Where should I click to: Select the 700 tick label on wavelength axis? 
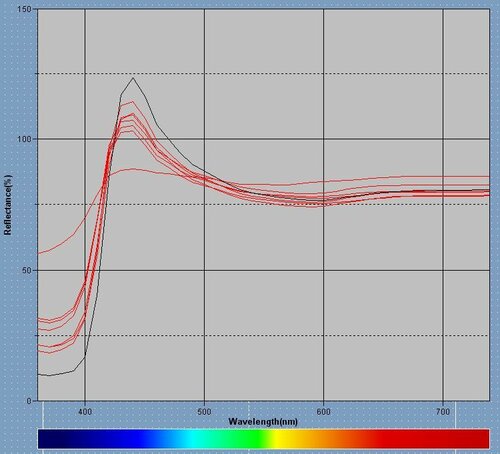pos(443,412)
